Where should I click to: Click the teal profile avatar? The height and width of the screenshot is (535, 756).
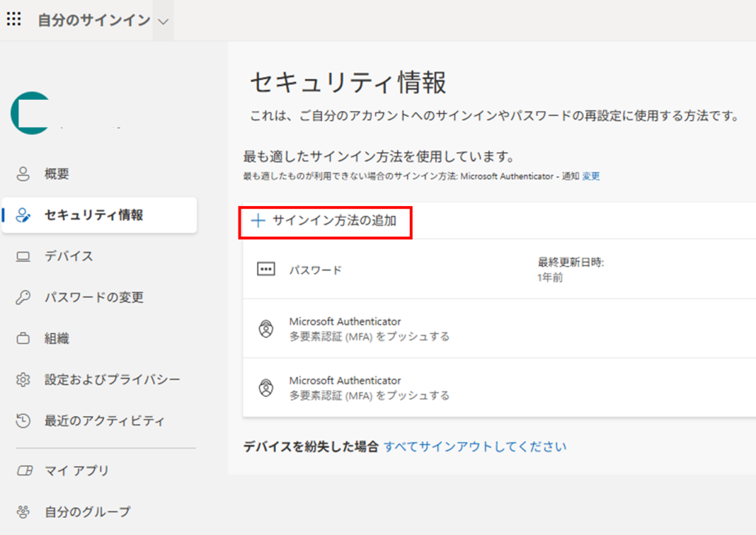click(28, 113)
